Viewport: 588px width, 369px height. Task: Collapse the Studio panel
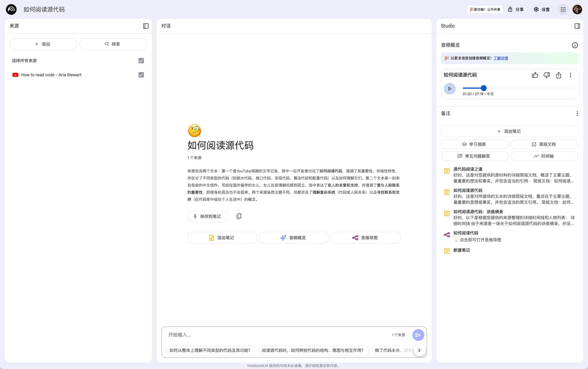(x=577, y=26)
